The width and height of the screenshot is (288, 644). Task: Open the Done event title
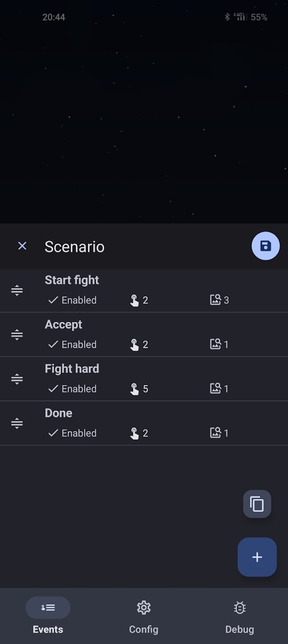(x=59, y=413)
